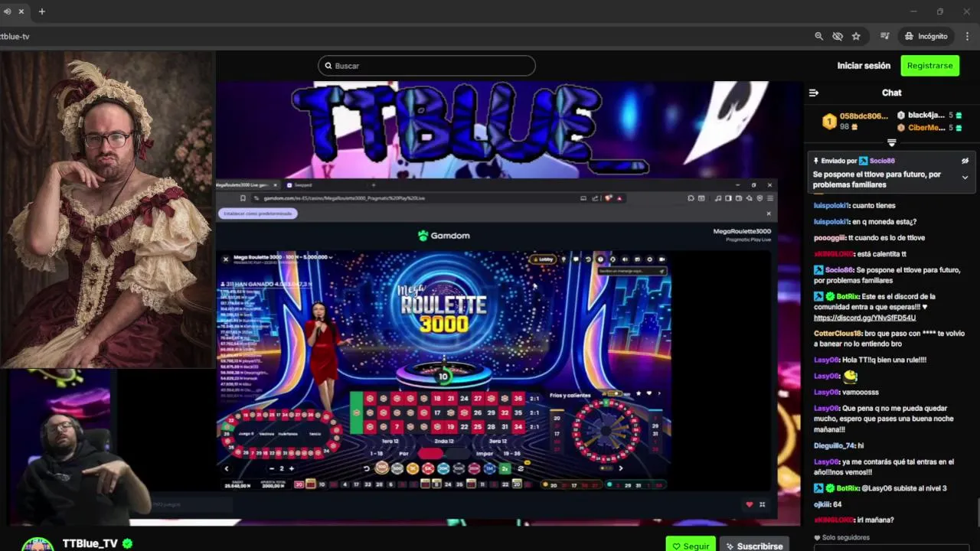
Task: Select the Par bet on the roulette table
Action: click(403, 452)
